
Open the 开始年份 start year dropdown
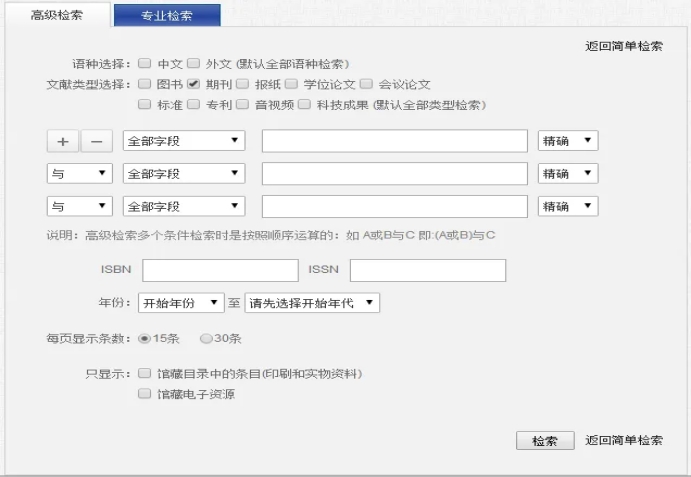(181, 302)
